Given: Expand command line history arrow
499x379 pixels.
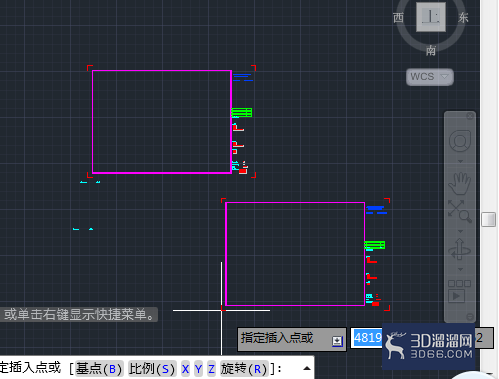Looking at the screenshot, I should (x=307, y=368).
